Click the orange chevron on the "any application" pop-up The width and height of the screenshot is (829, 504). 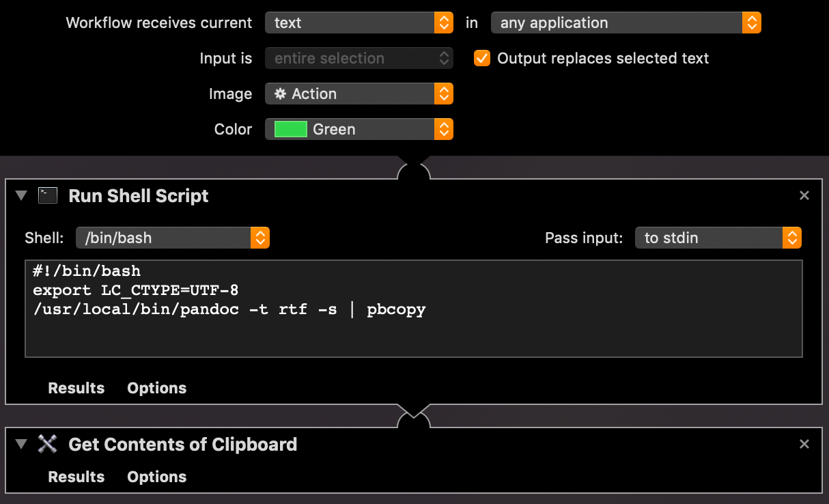pos(751,23)
